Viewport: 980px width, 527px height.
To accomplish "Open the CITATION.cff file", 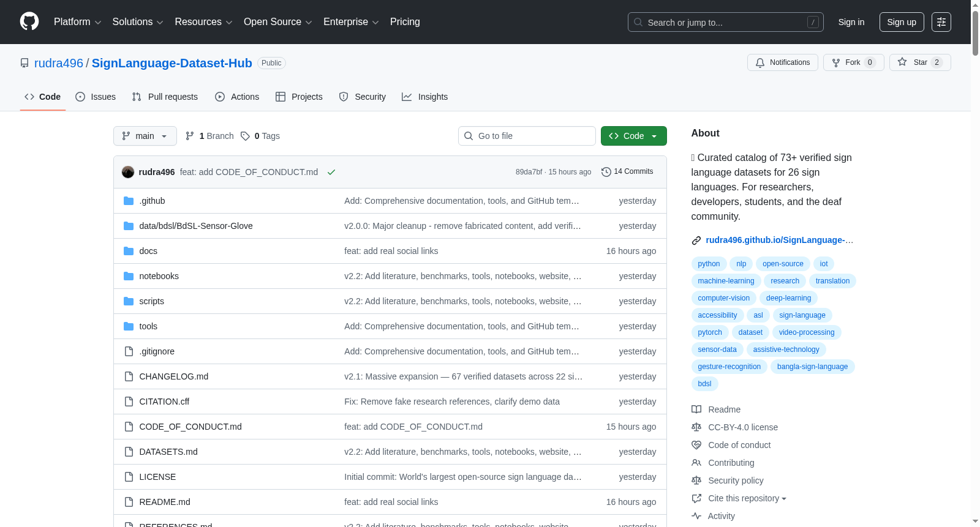I will (x=164, y=402).
